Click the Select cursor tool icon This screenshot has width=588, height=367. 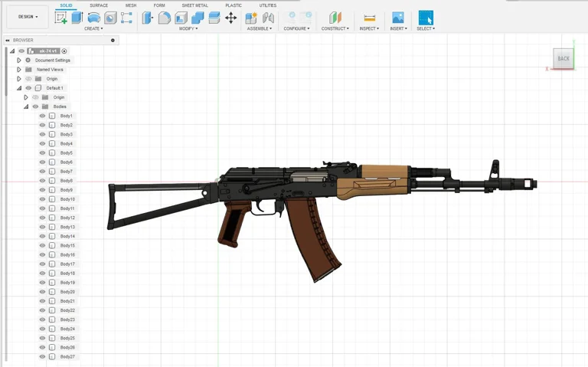pyautogui.click(x=426, y=18)
